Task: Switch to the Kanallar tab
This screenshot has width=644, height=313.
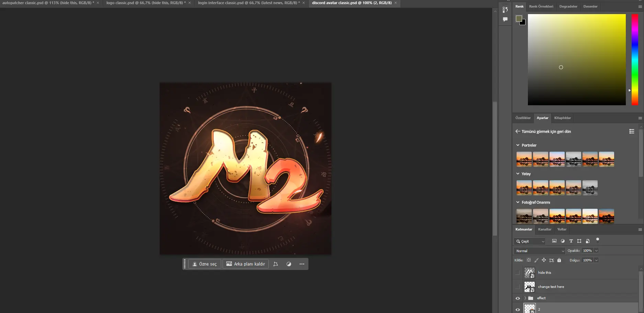Action: tap(544, 229)
